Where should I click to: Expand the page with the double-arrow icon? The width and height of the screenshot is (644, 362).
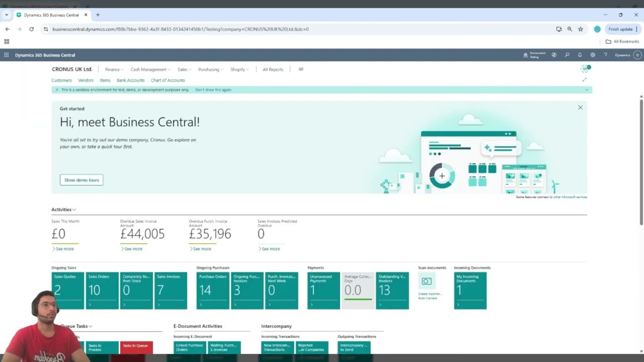pyautogui.click(x=584, y=79)
